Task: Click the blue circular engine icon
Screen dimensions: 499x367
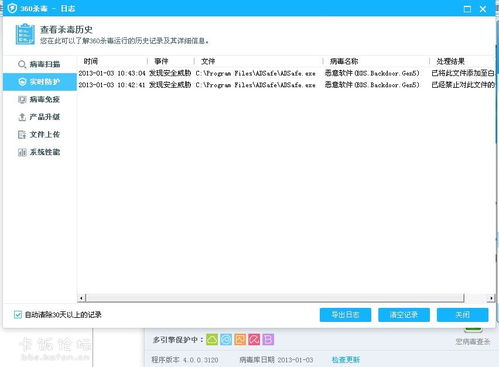Action: [226, 340]
